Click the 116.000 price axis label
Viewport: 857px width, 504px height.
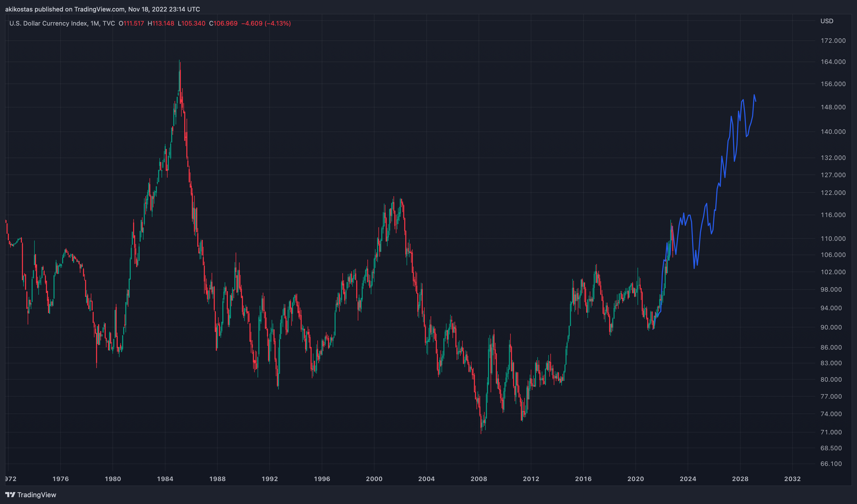point(833,215)
